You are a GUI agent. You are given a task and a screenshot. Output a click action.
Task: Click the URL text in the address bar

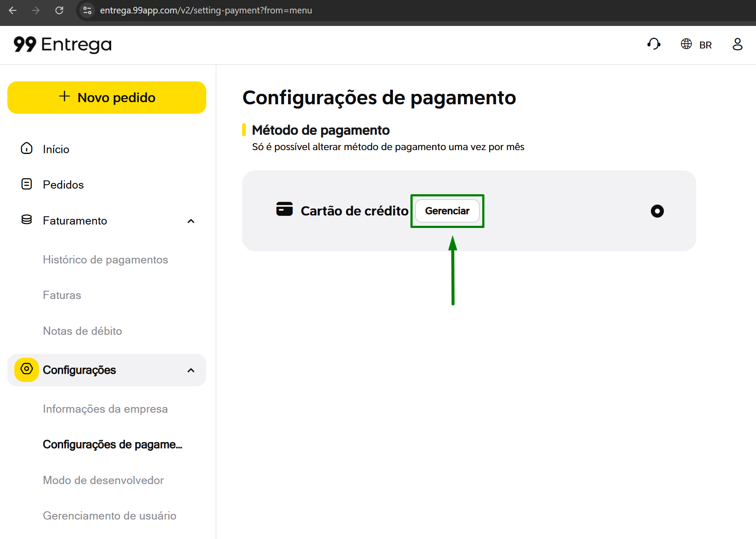206,10
